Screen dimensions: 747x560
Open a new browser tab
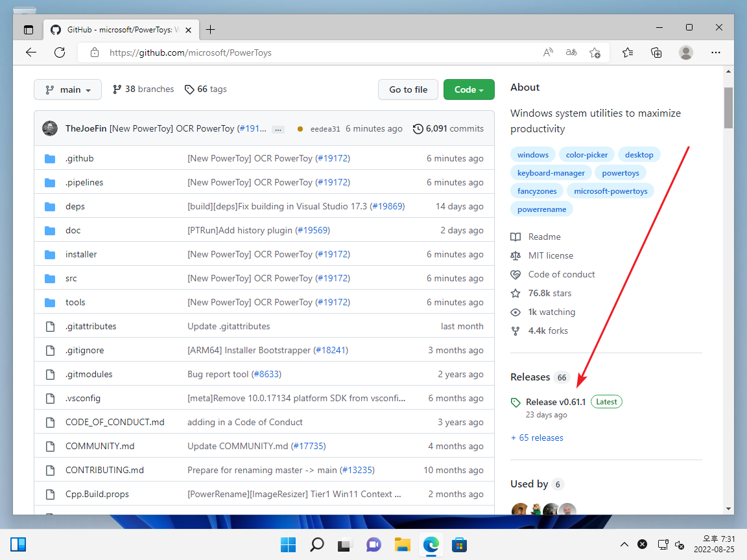point(210,30)
